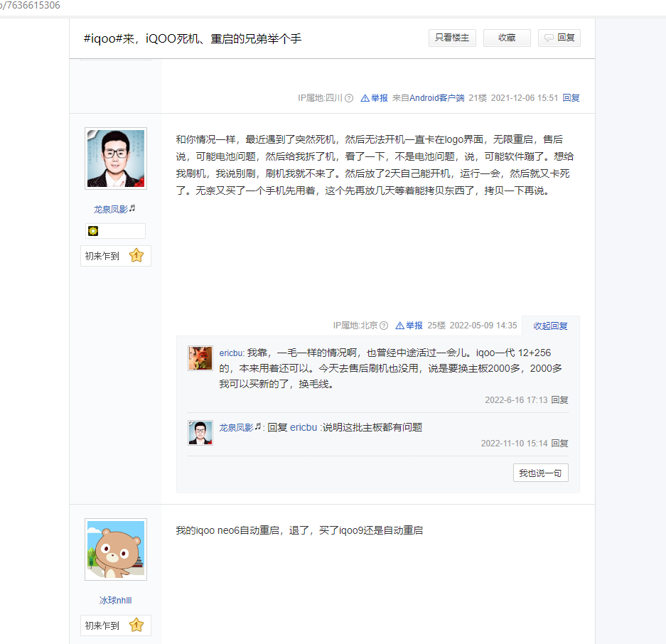Click the URL text in the address bar
Image resolution: width=666 pixels, height=644 pixels.
[x=30, y=6]
